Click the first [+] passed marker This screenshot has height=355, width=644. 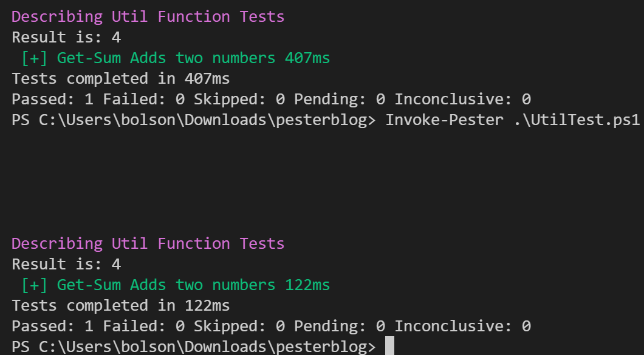pos(35,58)
